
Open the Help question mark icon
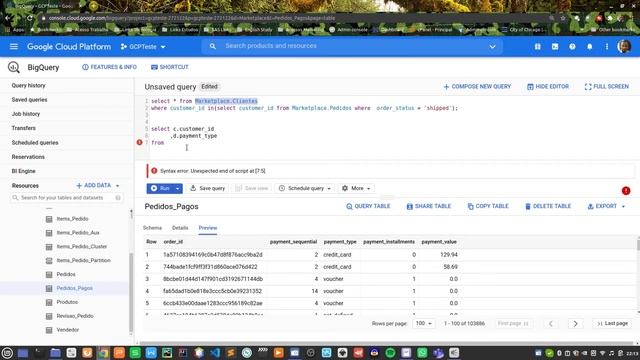(572, 47)
